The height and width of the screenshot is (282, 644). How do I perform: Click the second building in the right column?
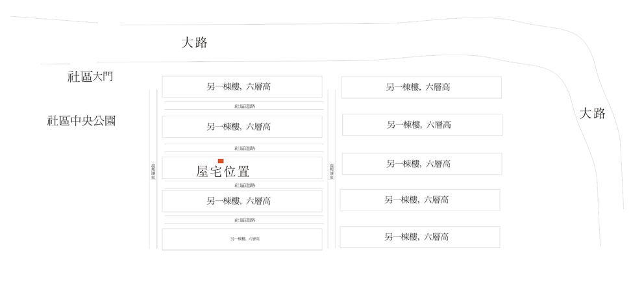(422, 125)
